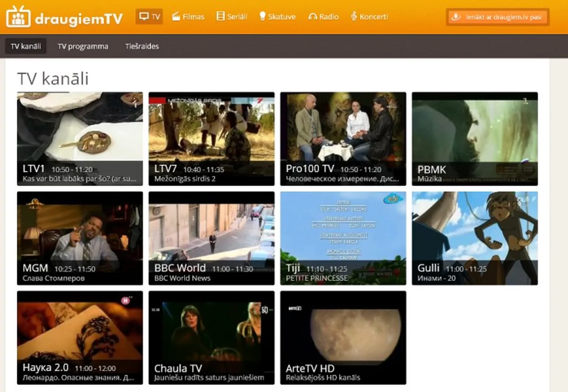
Task: Click the Tiji time slot 11:10 - 11:25
Action: pyautogui.click(x=327, y=269)
